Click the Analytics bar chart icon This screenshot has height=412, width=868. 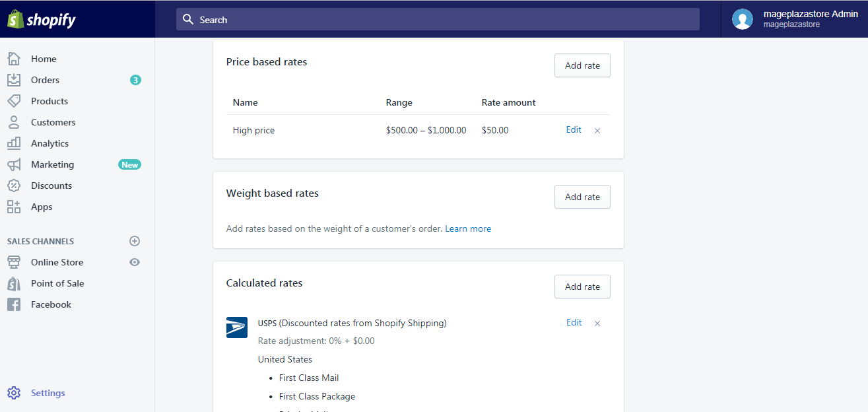click(14, 143)
